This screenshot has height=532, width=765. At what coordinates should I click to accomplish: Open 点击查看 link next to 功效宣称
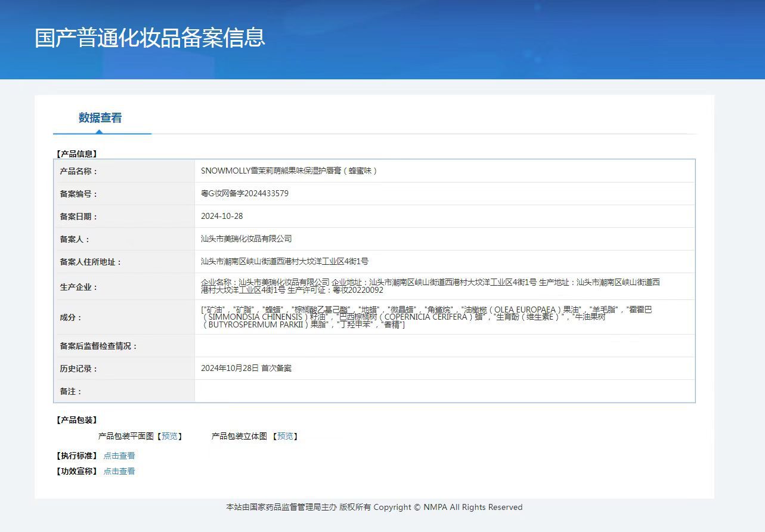(x=119, y=471)
